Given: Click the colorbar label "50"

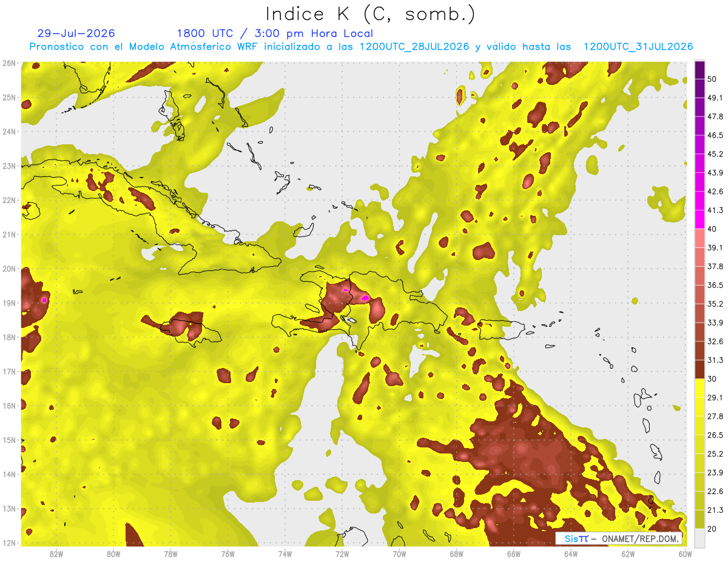Looking at the screenshot, I should 712,79.
